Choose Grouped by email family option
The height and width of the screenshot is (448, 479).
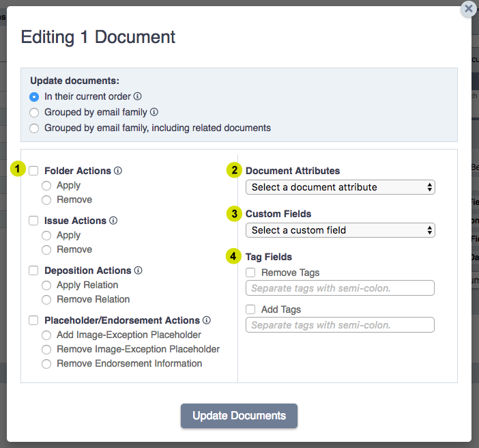coord(34,113)
